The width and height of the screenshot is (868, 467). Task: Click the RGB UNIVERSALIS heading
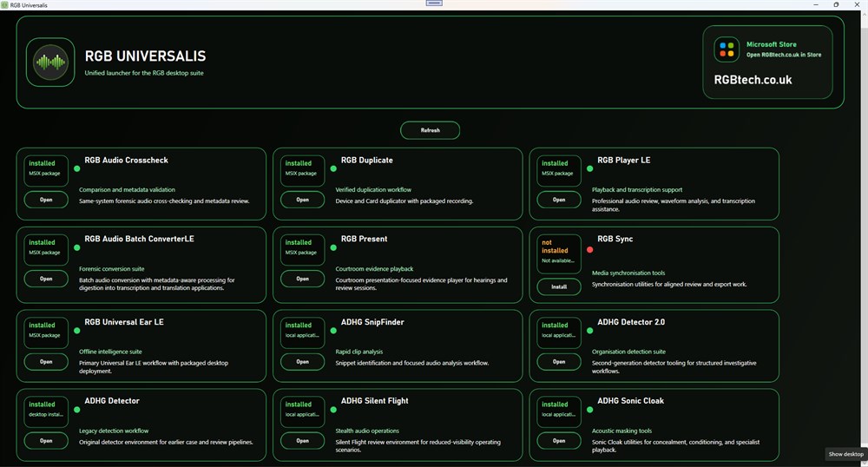pos(145,56)
